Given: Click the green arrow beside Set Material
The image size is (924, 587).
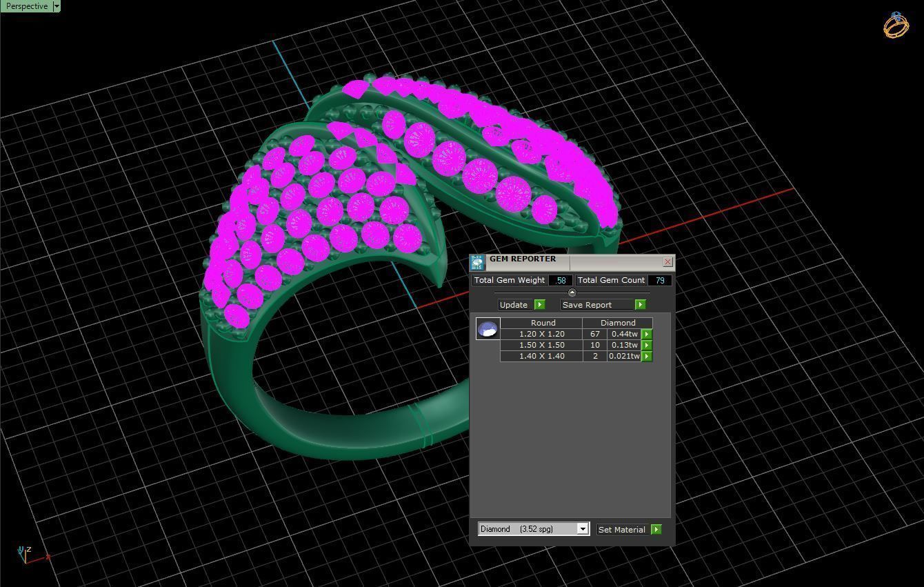Looking at the screenshot, I should tap(656, 530).
